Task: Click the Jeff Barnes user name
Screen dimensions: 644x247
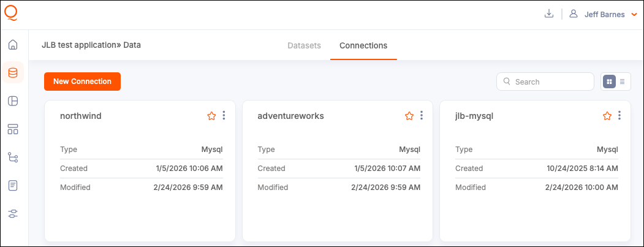Action: [x=605, y=14]
